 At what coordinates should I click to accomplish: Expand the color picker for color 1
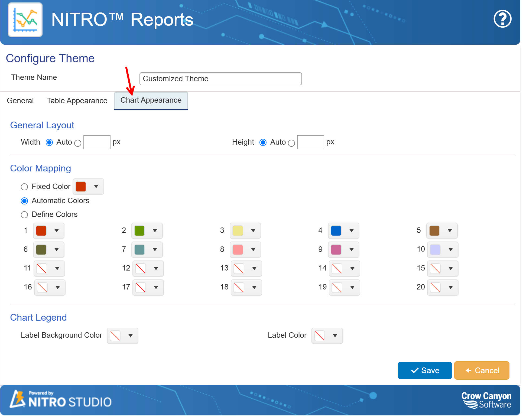point(56,231)
